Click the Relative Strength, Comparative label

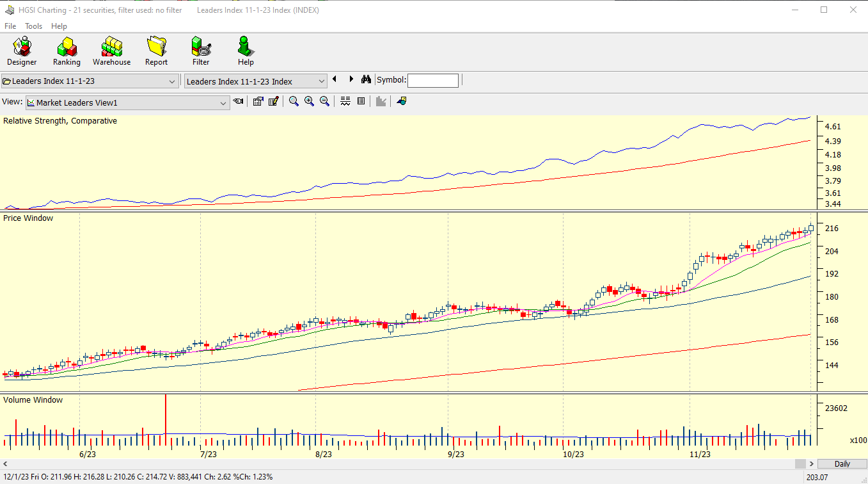60,120
